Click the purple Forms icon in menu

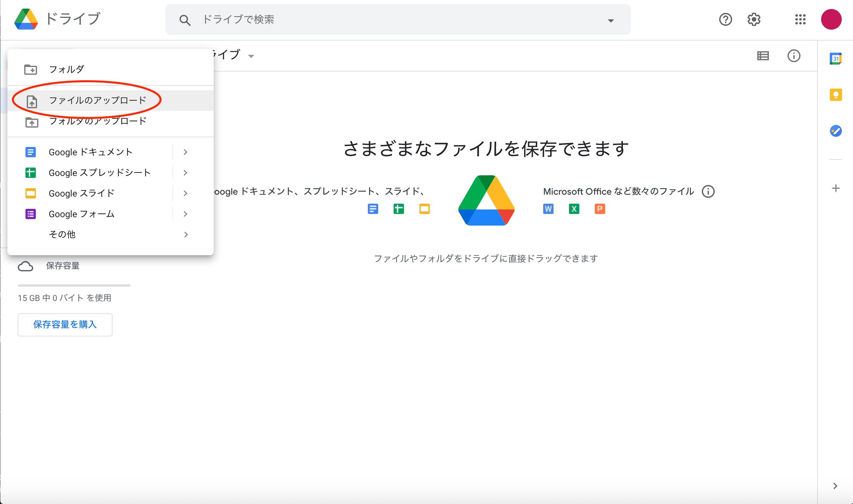(31, 214)
